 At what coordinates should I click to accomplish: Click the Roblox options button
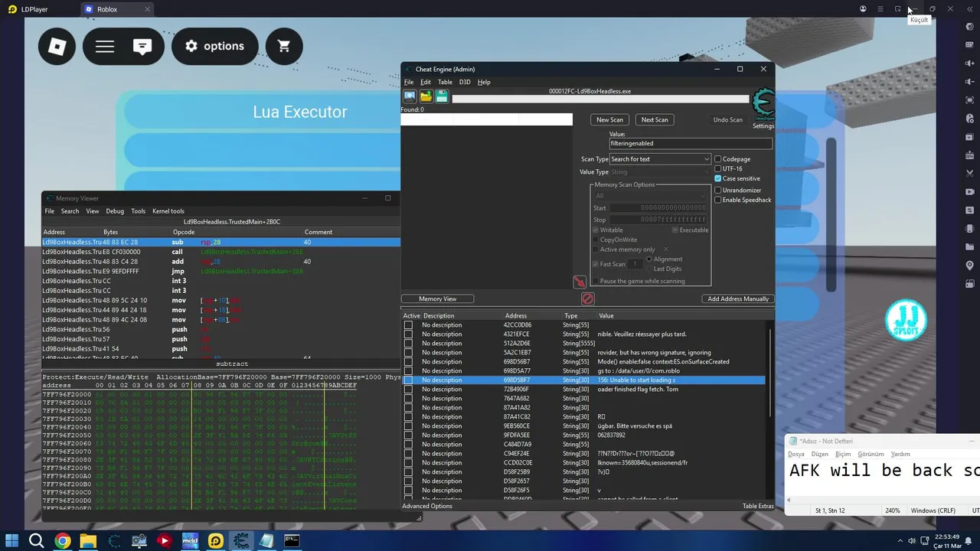pyautogui.click(x=214, y=47)
